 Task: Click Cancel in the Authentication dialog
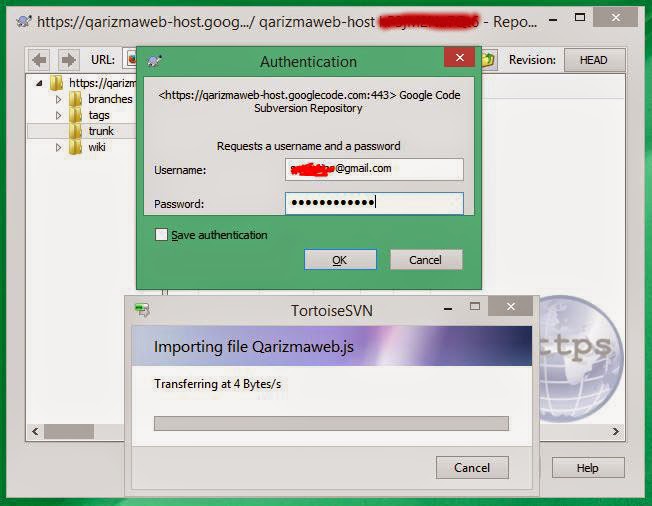coord(426,259)
